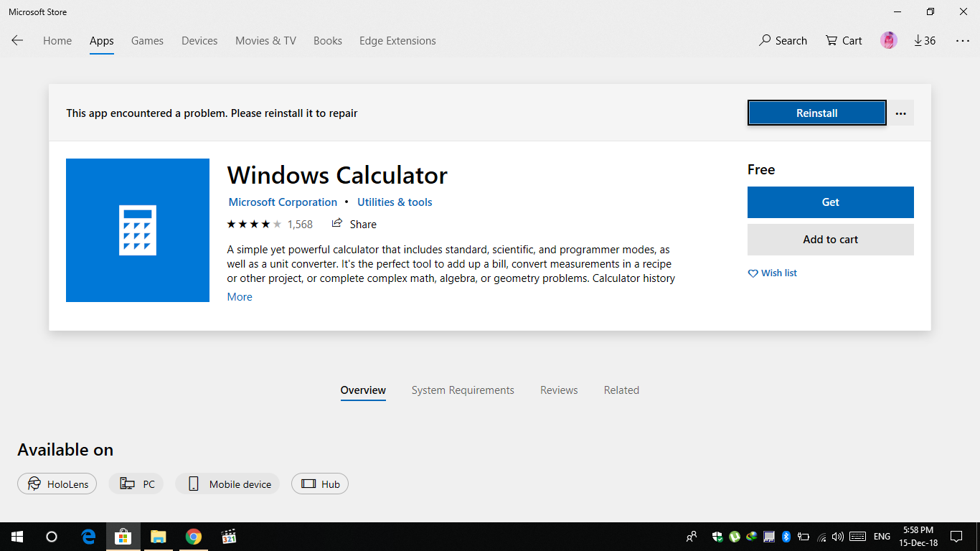Open the Bluetooth tray icon

click(786, 537)
